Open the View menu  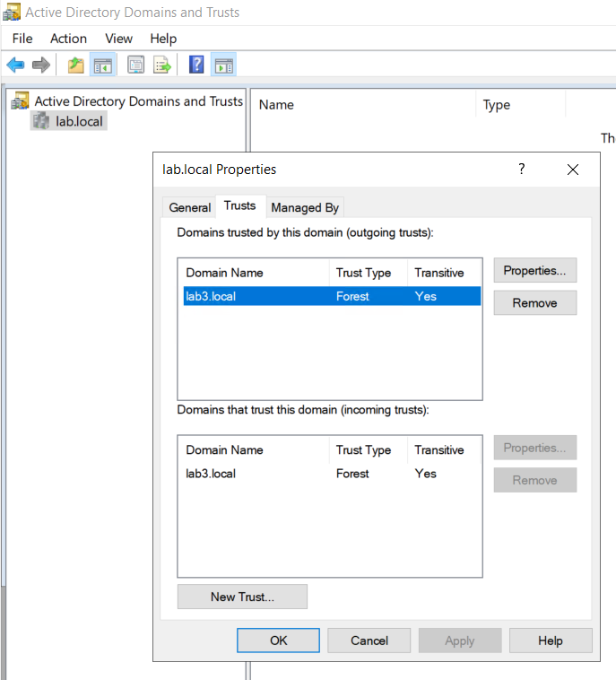(x=118, y=39)
